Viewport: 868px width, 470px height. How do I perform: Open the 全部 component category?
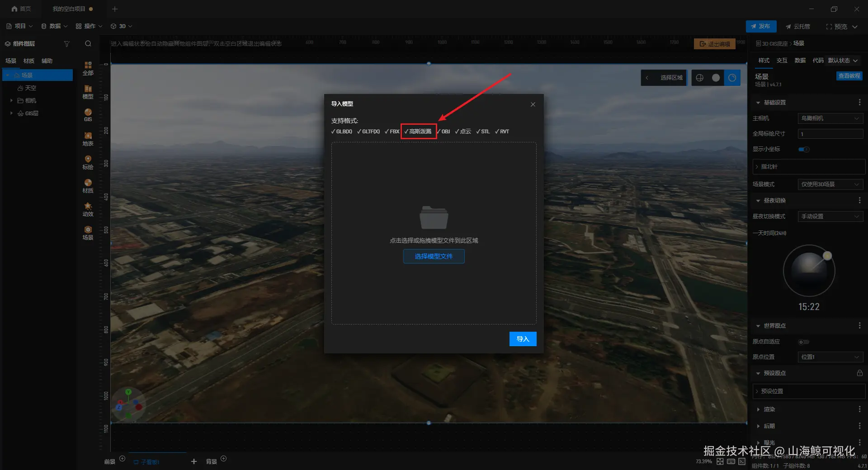pyautogui.click(x=88, y=68)
